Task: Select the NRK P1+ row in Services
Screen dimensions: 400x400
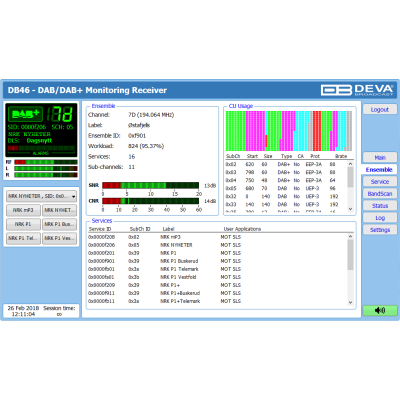Action: pyautogui.click(x=218, y=285)
